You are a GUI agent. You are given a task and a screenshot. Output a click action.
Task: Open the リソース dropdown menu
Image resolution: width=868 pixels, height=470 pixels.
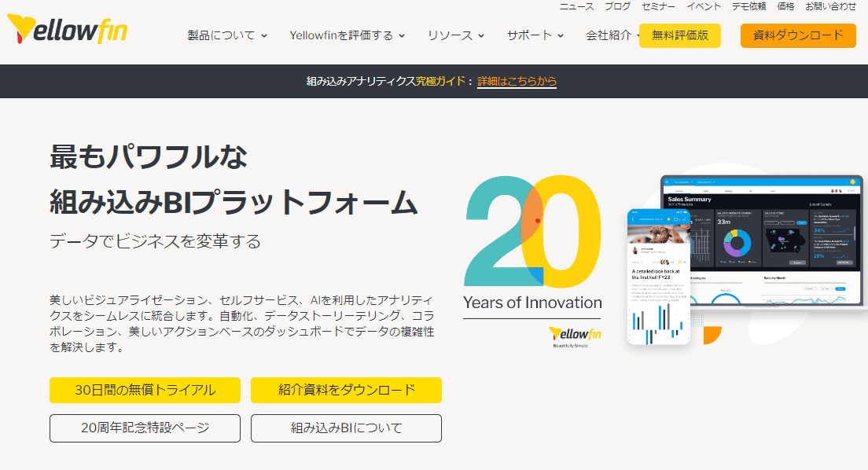pos(455,35)
